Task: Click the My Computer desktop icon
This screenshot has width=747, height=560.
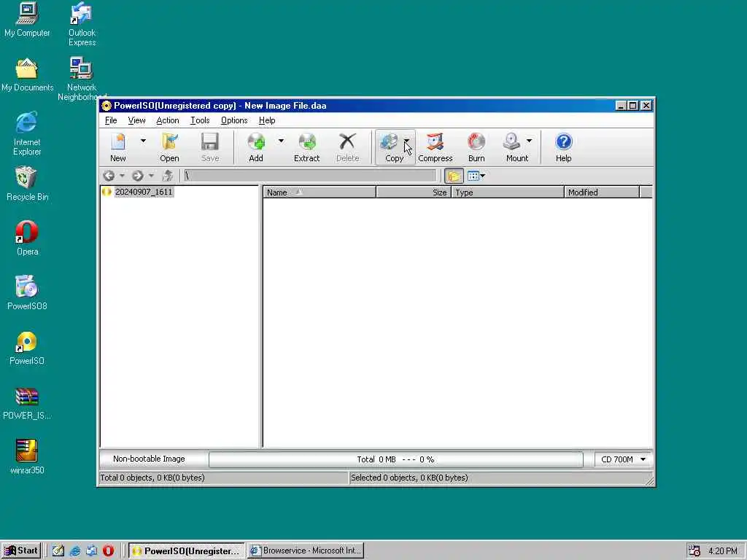Action: [x=27, y=20]
